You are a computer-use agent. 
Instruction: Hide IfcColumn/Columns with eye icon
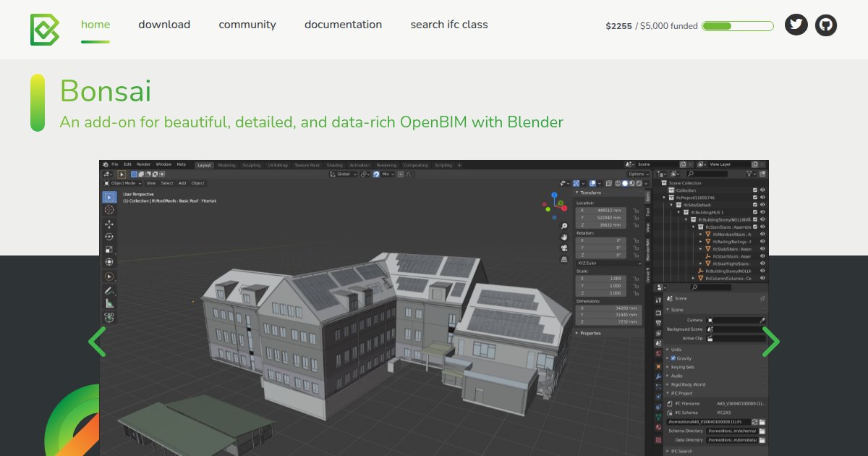click(762, 279)
